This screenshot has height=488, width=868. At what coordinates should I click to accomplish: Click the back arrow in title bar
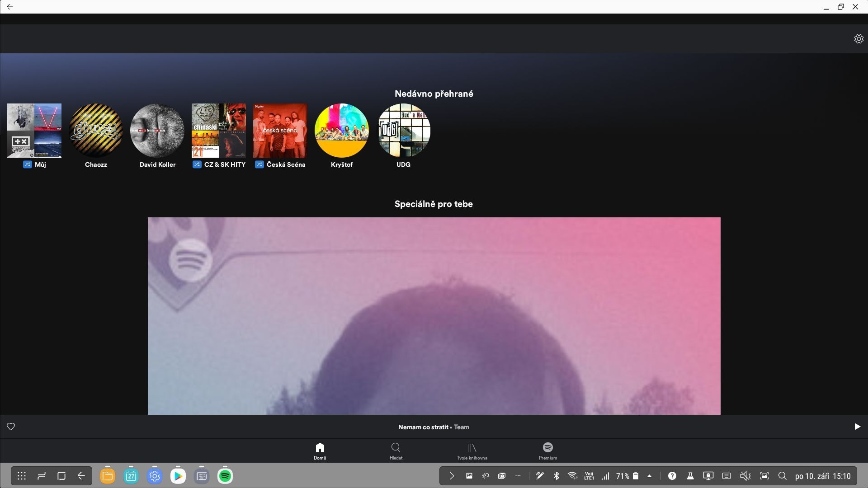10,7
